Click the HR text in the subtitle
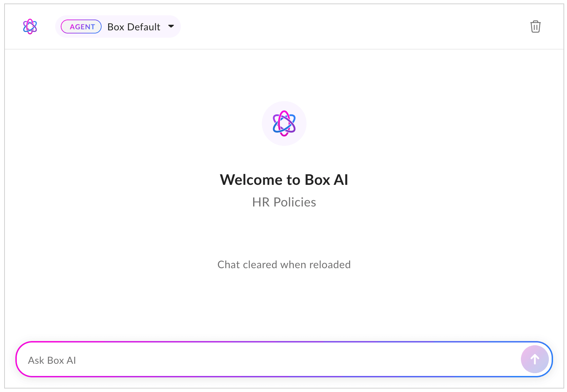This screenshot has width=567, height=392. (260, 202)
